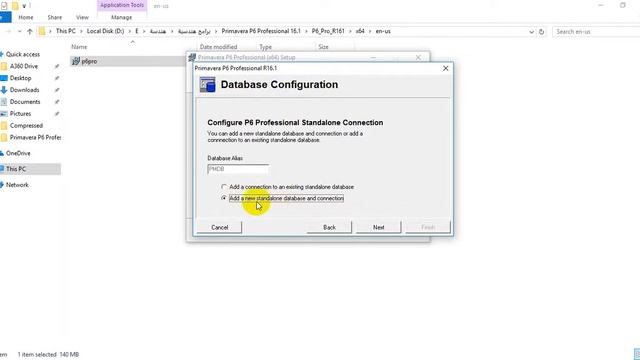Image resolution: width=640 pixels, height=360 pixels.
Task: Open the Home ribbon tab
Action: (x=26, y=18)
